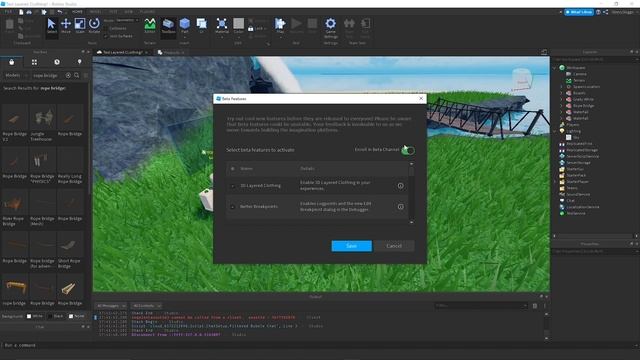
Task: Open the FILE menu
Action: pyautogui.click(x=8, y=12)
